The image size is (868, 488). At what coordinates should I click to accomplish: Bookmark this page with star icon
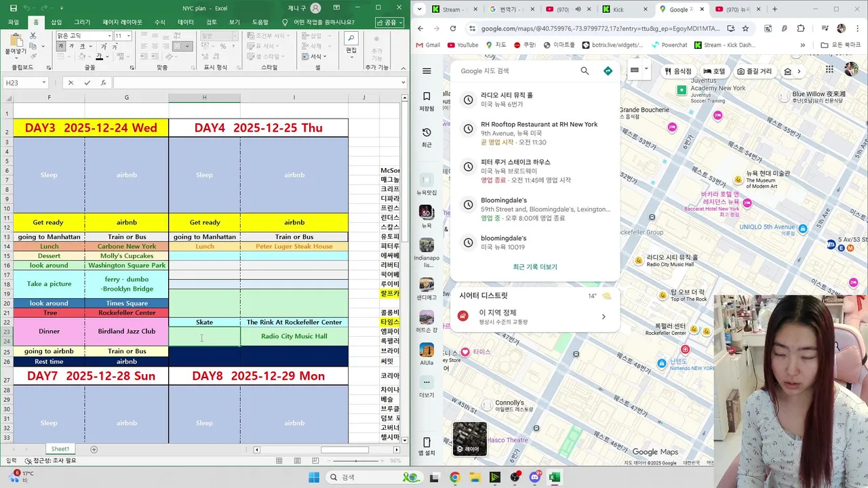click(x=745, y=28)
